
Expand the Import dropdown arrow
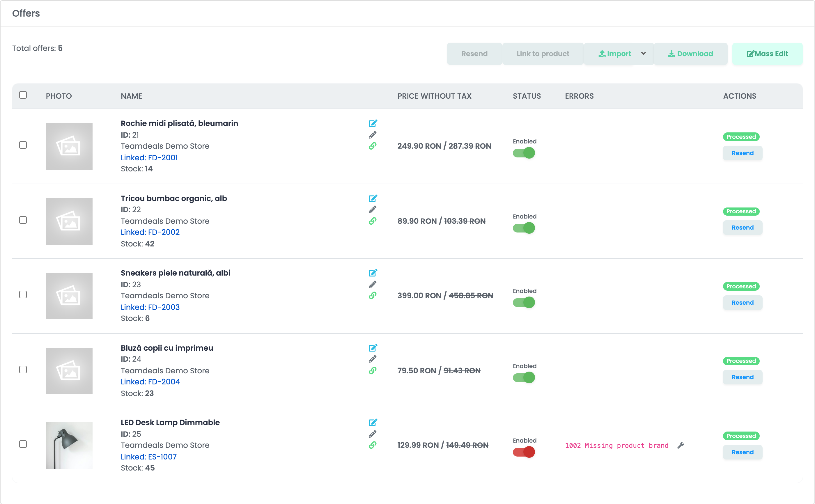tap(643, 54)
